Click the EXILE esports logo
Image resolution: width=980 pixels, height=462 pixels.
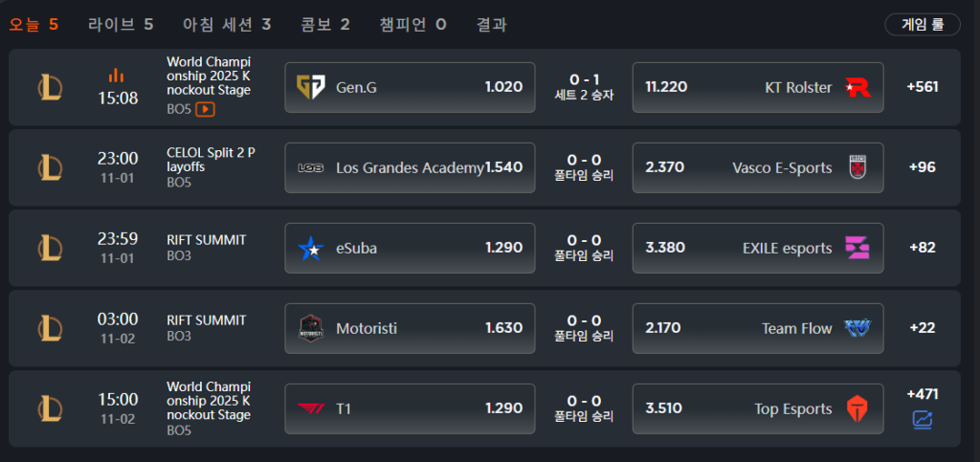pyautogui.click(x=857, y=248)
